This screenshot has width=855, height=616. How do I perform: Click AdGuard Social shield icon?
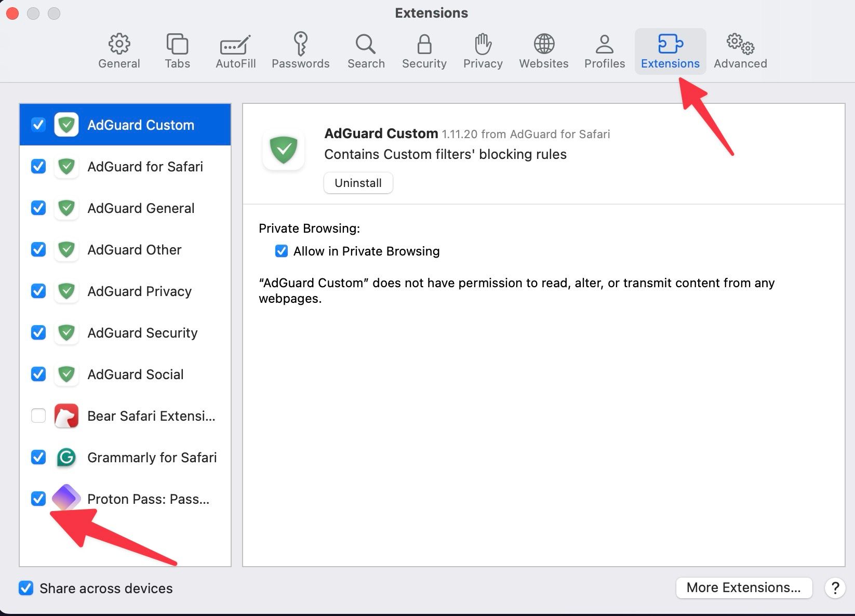pos(66,374)
